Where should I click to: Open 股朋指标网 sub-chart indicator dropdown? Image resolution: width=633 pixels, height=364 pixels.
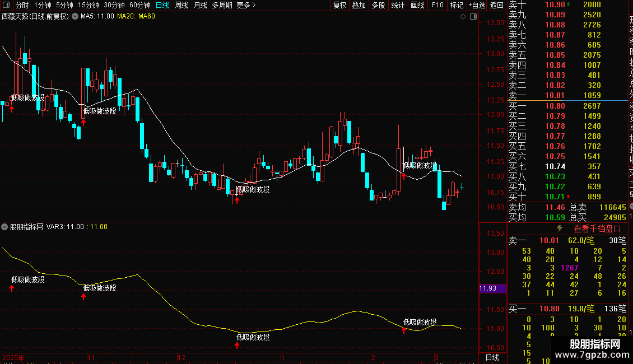click(4, 227)
